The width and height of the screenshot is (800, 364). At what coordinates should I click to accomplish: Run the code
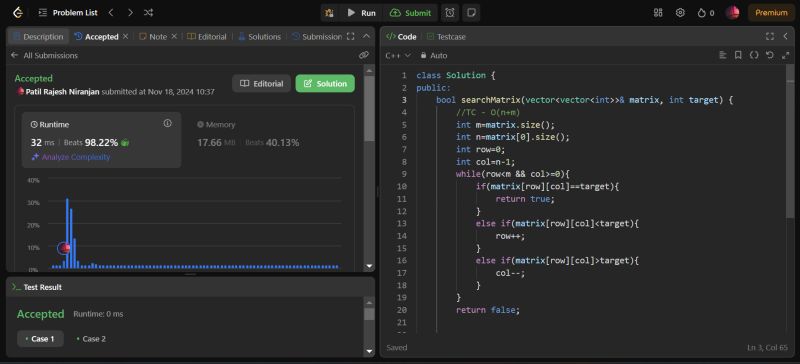361,13
